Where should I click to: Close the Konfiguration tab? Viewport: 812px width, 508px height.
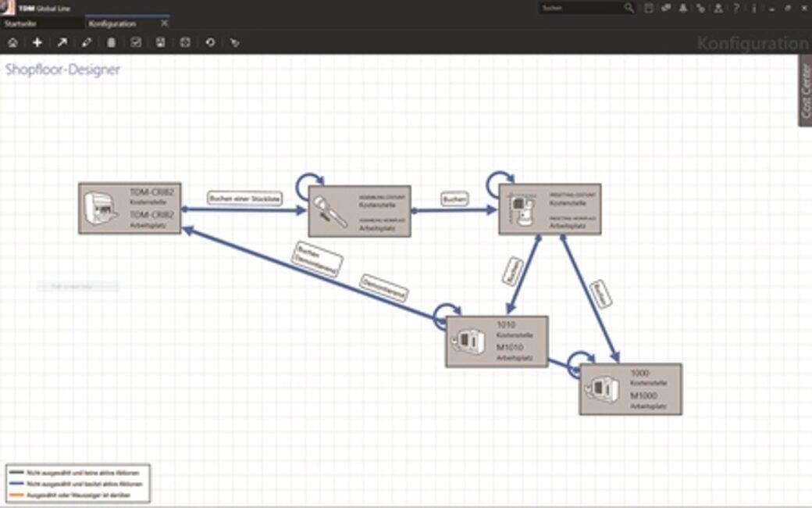pos(164,23)
